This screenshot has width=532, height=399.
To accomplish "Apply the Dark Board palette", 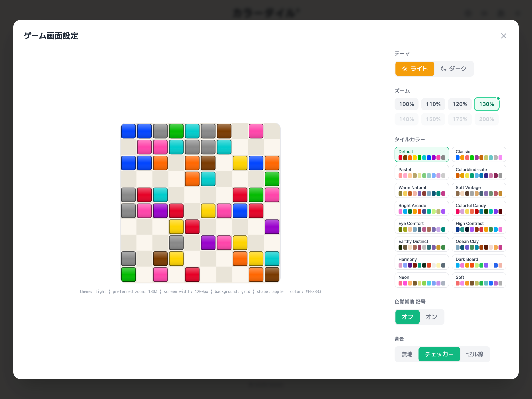I will 479,262.
